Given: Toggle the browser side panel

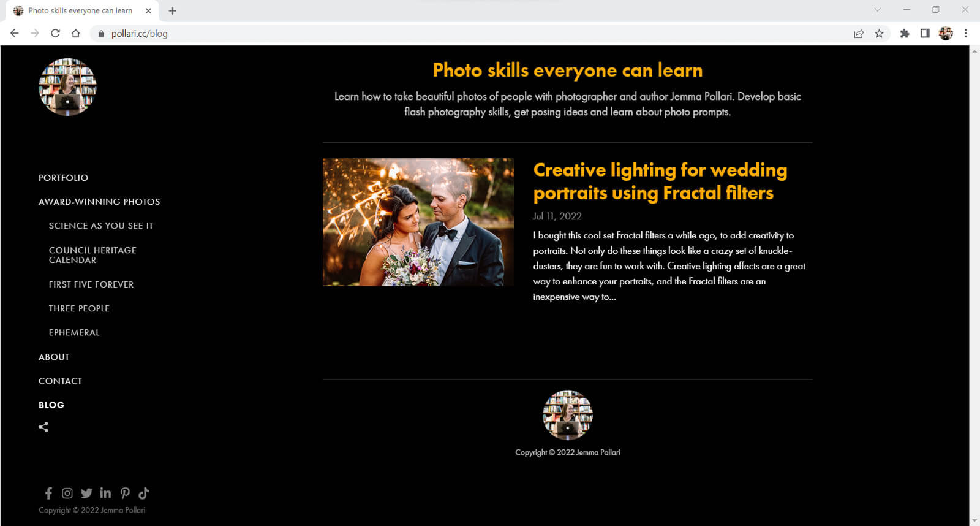Looking at the screenshot, I should (x=925, y=34).
